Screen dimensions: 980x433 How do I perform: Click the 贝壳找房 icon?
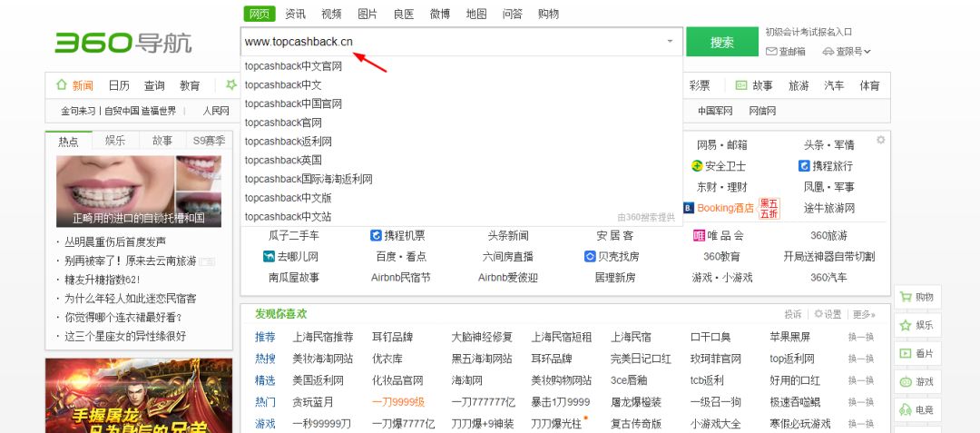(590, 256)
